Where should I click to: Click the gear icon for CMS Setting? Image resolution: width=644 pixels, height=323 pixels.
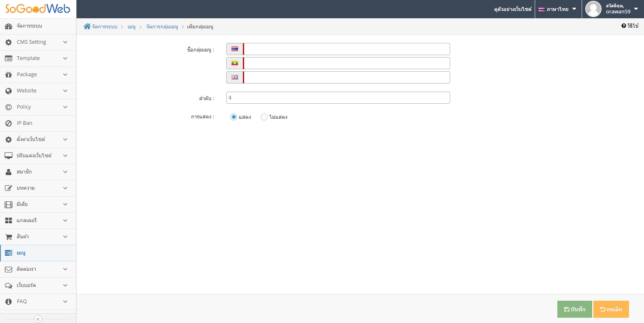9,42
